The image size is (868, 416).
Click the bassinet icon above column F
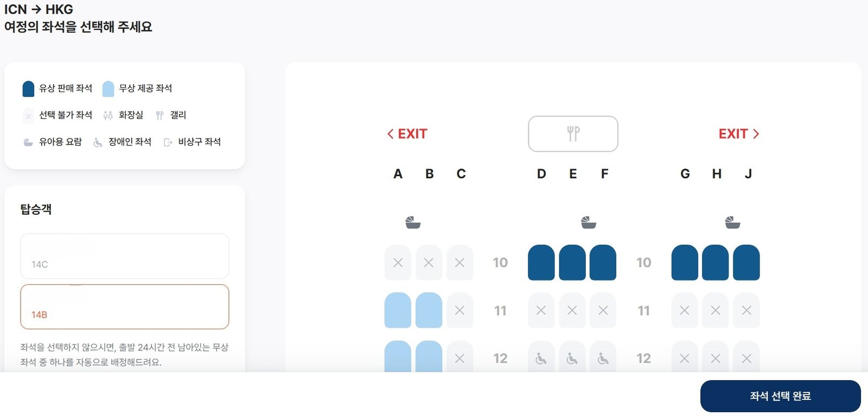pyautogui.click(x=589, y=222)
